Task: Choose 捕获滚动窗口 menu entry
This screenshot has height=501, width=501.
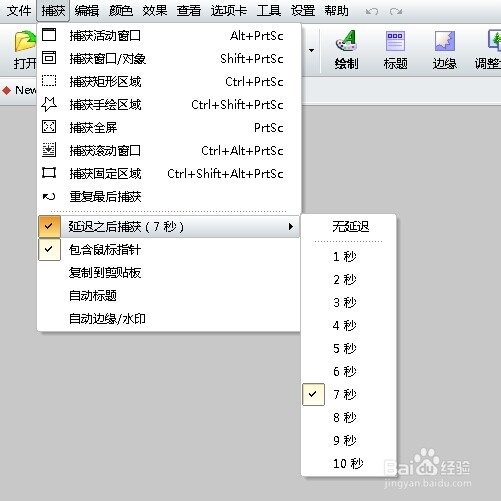Action: (169, 150)
